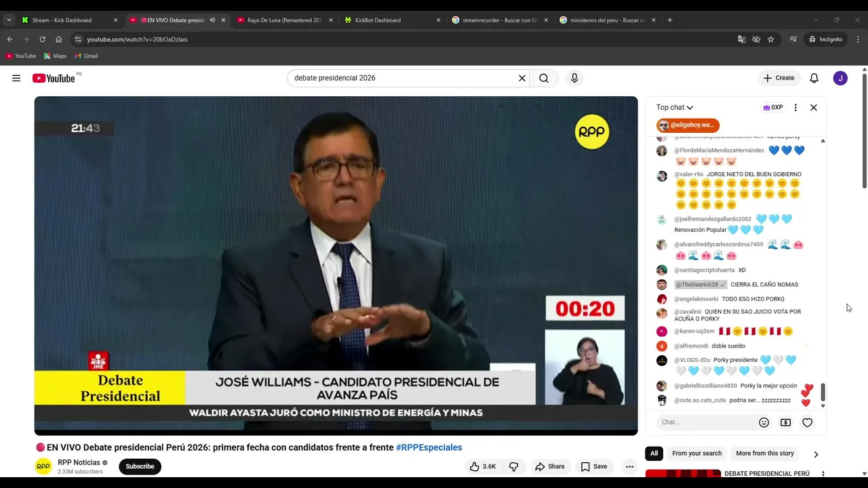Mute the debate tab audio icon
The height and width of the screenshot is (488, 868).
click(x=212, y=20)
